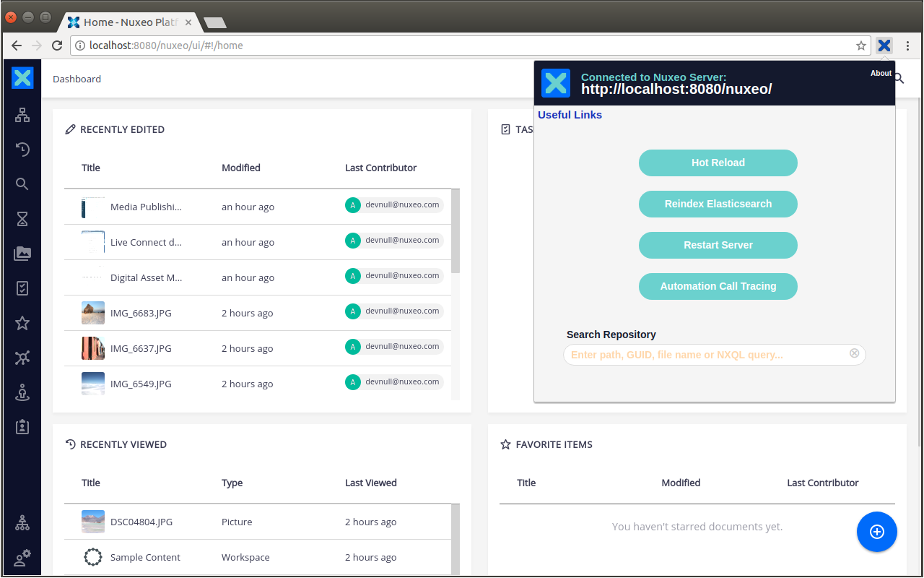Click the Hot Reload button
Screen dimensions: 924x578
(718, 163)
